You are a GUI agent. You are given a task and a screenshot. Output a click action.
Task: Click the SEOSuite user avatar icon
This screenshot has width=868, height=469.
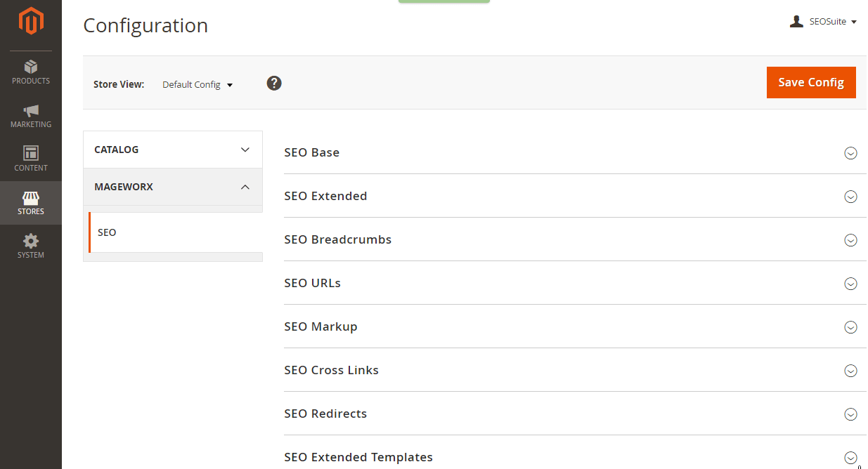(796, 22)
